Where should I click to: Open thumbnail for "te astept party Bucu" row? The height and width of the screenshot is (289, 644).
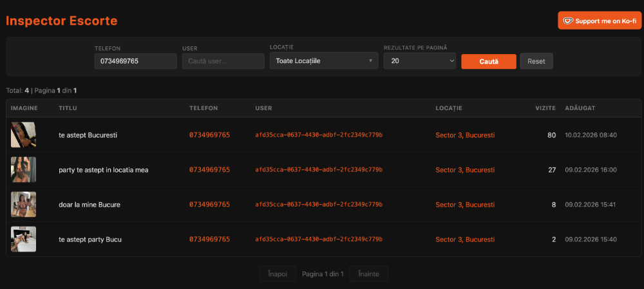(x=23, y=239)
